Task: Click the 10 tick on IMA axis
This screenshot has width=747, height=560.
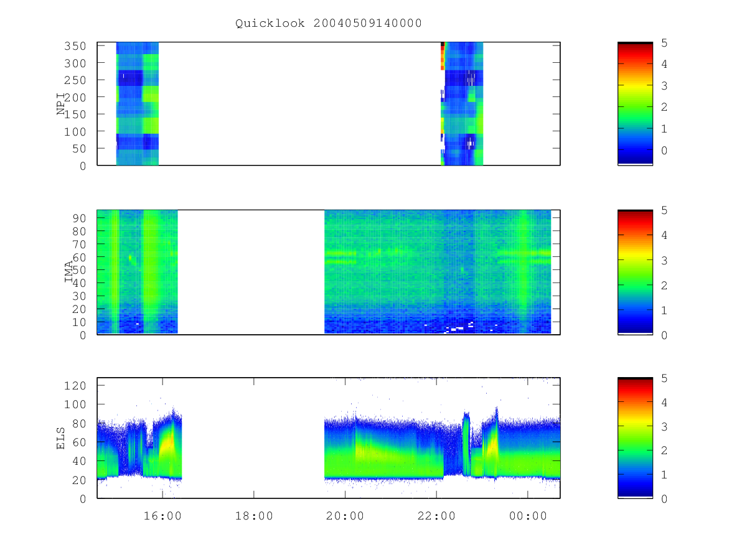Action: (x=79, y=322)
